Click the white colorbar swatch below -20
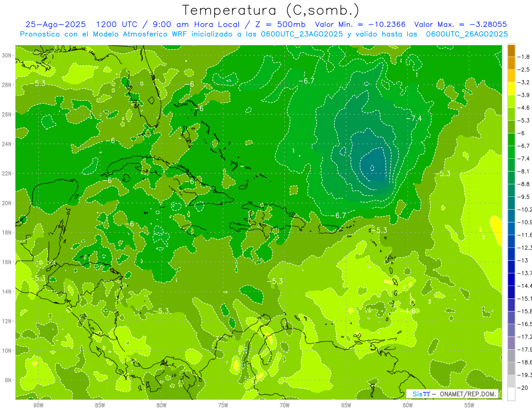Screen dimensions: 532x411 point(511,394)
